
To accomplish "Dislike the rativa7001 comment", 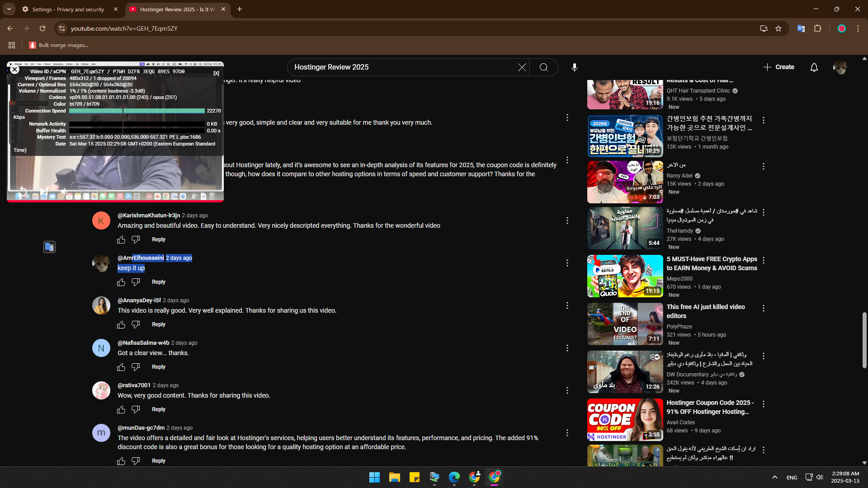I will click(136, 409).
